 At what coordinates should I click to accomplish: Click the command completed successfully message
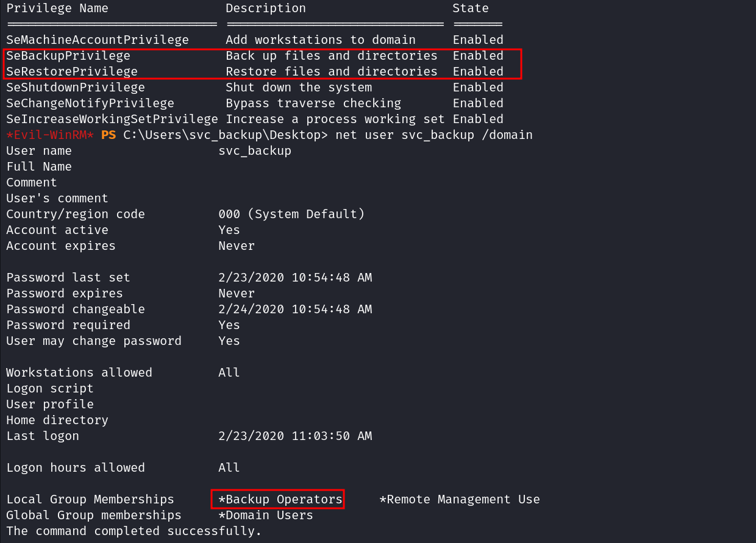pyautogui.click(x=134, y=531)
